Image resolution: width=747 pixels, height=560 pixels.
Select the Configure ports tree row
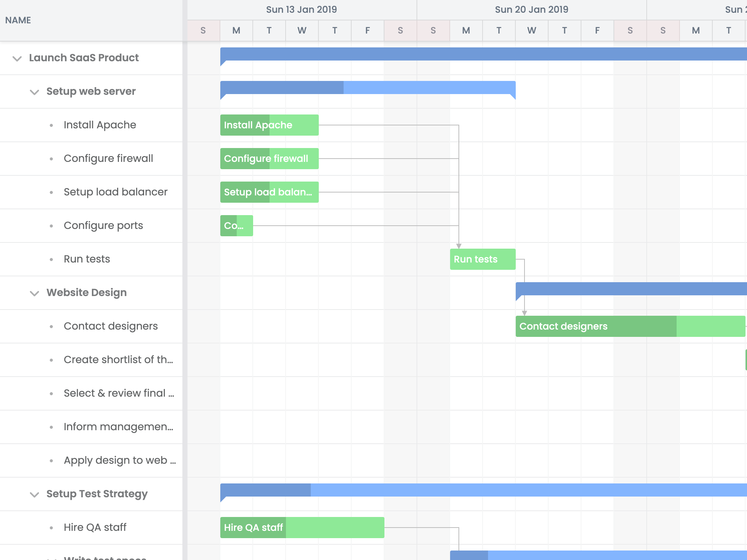click(x=91, y=226)
